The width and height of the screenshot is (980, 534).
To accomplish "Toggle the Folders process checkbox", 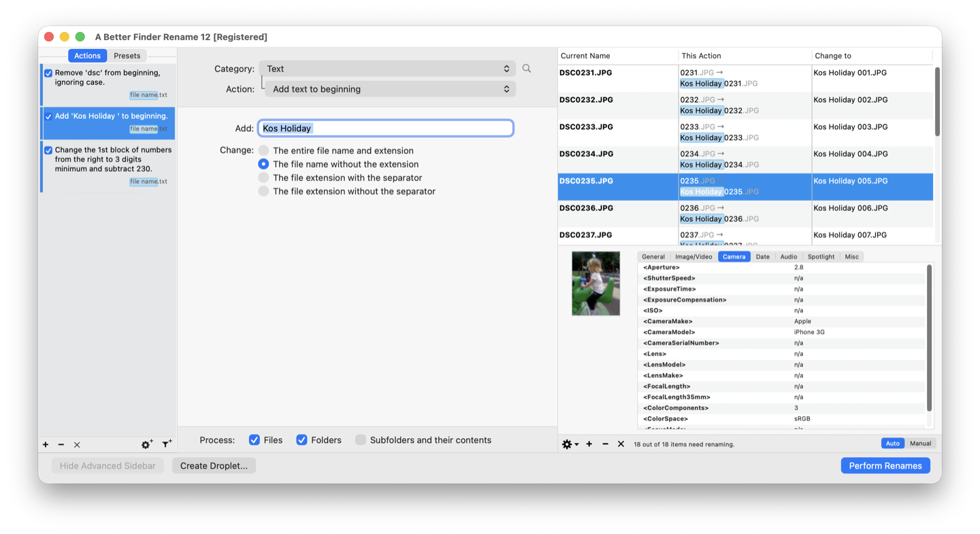I will point(301,440).
